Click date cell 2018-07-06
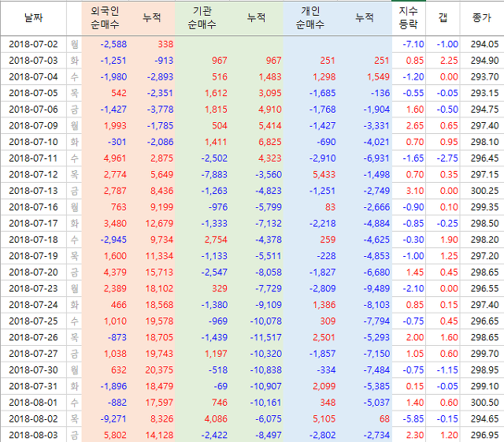The width and height of the screenshot is (504, 442). (x=33, y=110)
